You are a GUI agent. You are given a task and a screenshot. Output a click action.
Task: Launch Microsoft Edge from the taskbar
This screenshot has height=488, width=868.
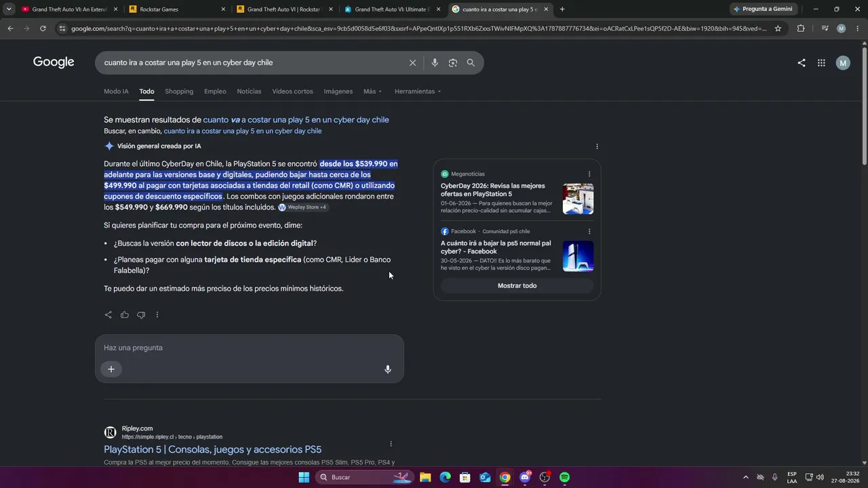click(445, 477)
